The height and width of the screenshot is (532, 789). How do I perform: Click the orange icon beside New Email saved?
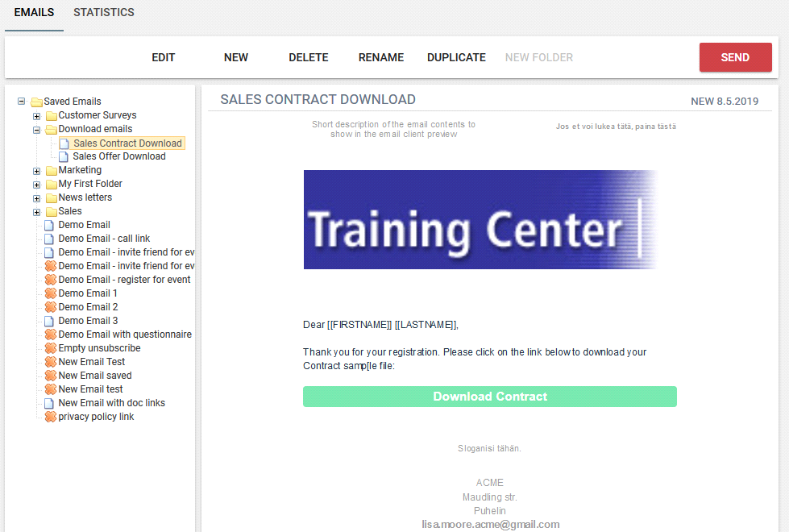(x=50, y=375)
